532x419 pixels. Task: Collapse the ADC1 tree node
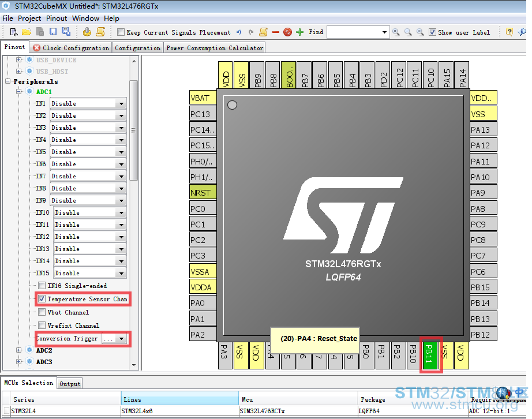pyautogui.click(x=18, y=92)
